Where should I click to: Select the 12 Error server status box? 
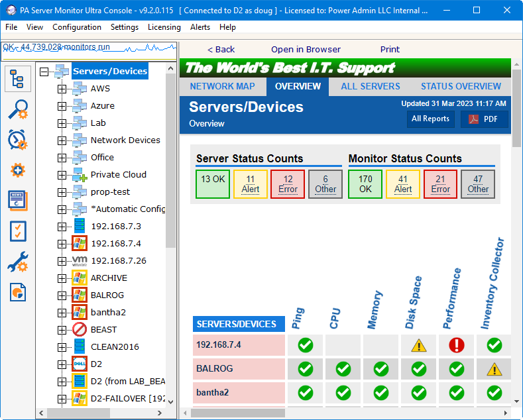tap(288, 184)
